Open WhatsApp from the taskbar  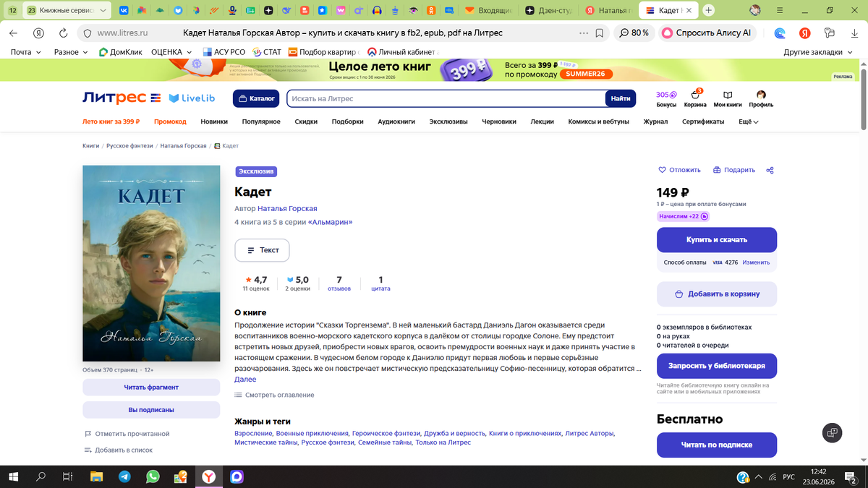pyautogui.click(x=153, y=477)
